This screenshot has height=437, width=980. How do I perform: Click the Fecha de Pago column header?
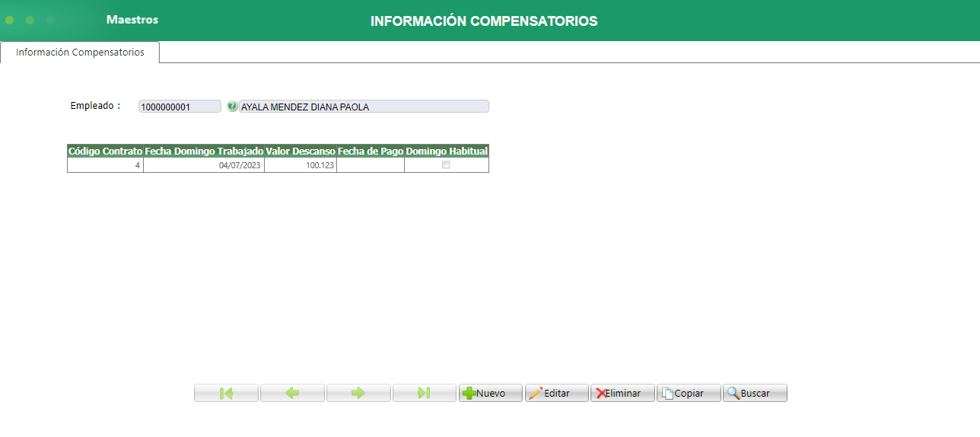click(371, 152)
